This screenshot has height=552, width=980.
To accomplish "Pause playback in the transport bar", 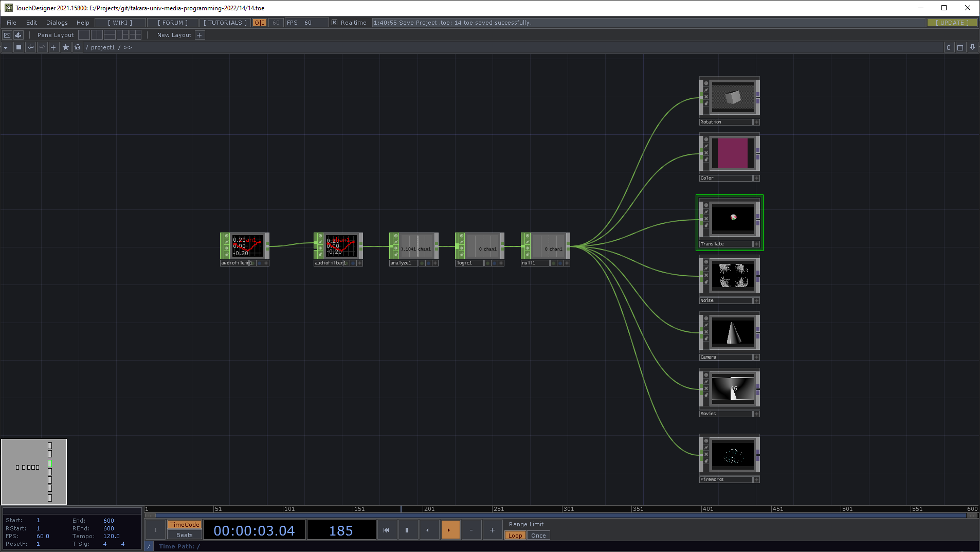I will 407,530.
